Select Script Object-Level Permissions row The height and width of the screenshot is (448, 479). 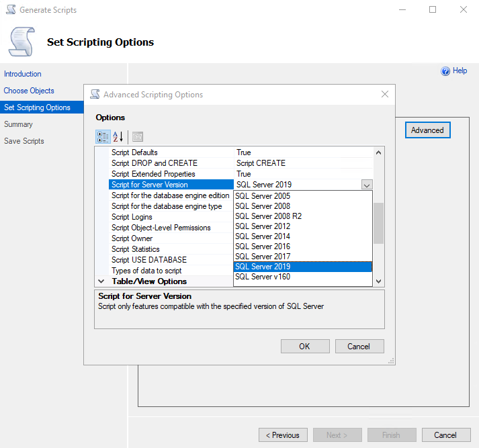point(171,228)
